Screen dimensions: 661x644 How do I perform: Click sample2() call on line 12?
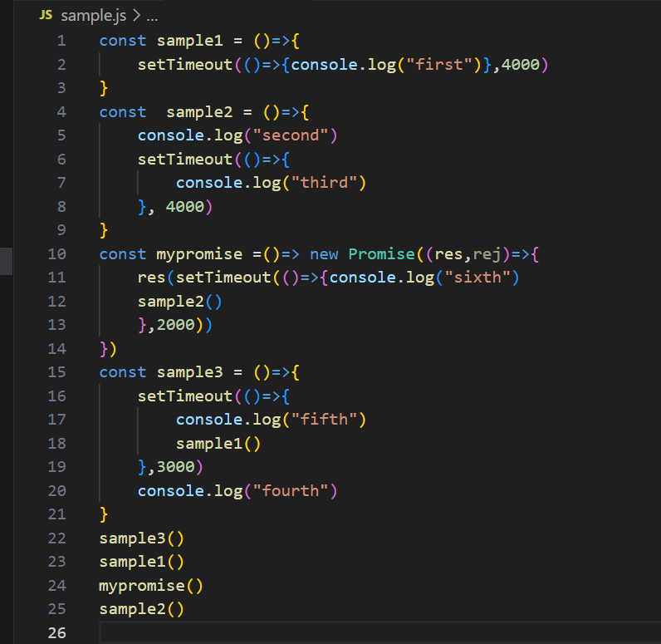(180, 302)
